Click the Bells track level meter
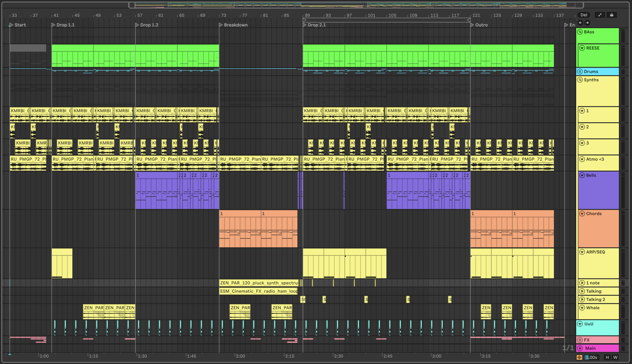 coord(623,190)
